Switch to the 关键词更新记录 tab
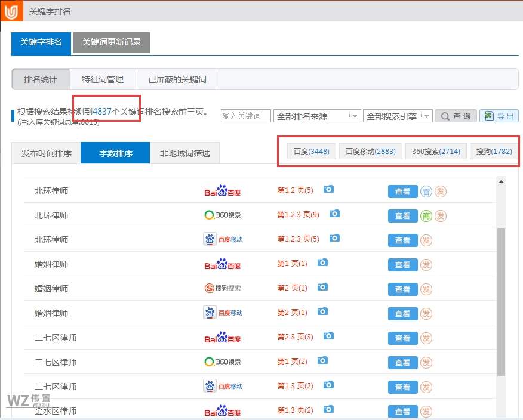 (111, 43)
